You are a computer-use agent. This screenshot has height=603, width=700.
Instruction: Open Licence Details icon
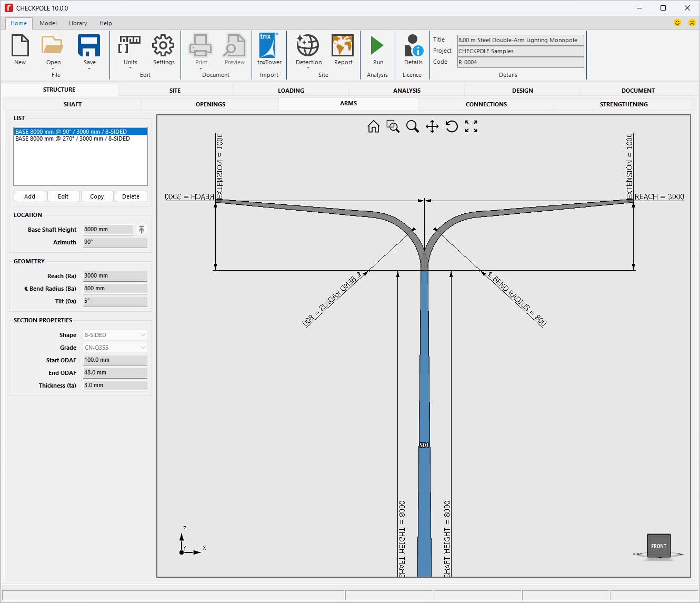pyautogui.click(x=413, y=46)
